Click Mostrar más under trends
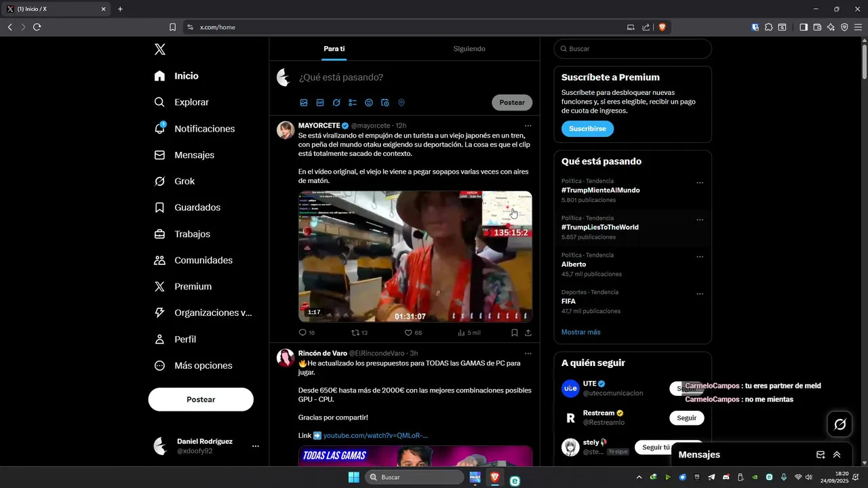The image size is (868, 488). click(x=580, y=332)
